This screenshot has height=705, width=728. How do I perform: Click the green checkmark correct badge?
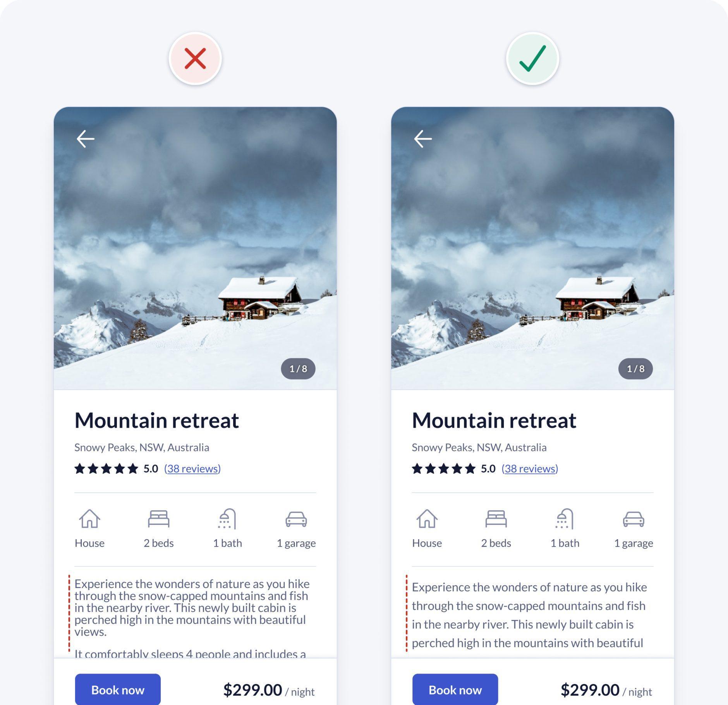[x=532, y=58]
